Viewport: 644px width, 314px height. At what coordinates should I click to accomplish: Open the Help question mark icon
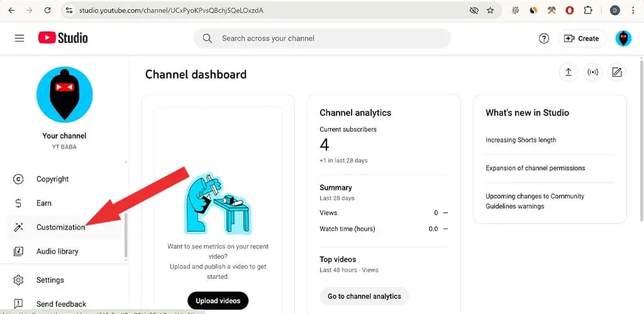click(544, 38)
